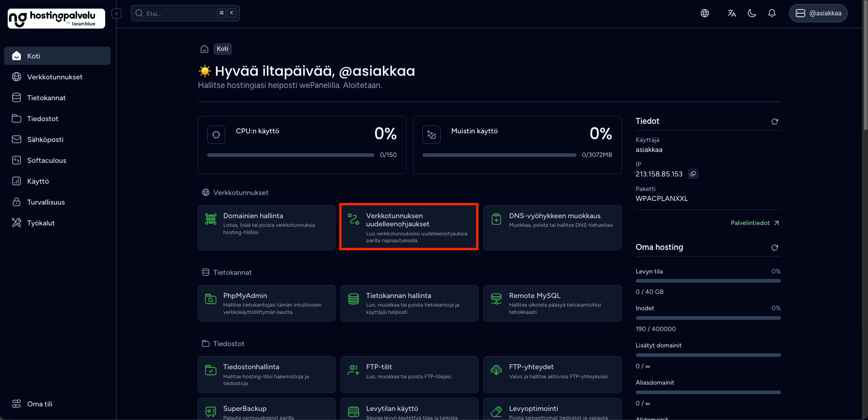Click the Aliasdomainit usage bar
868x420 pixels.
coord(708,392)
